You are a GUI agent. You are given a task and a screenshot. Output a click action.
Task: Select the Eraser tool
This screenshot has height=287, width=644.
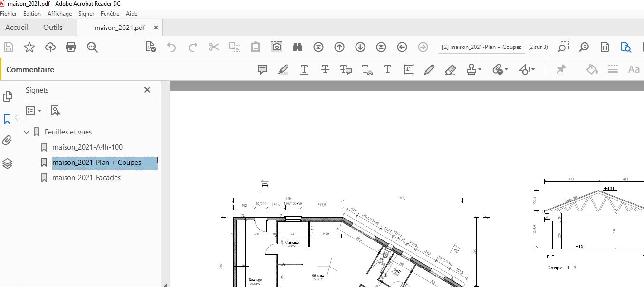click(451, 70)
